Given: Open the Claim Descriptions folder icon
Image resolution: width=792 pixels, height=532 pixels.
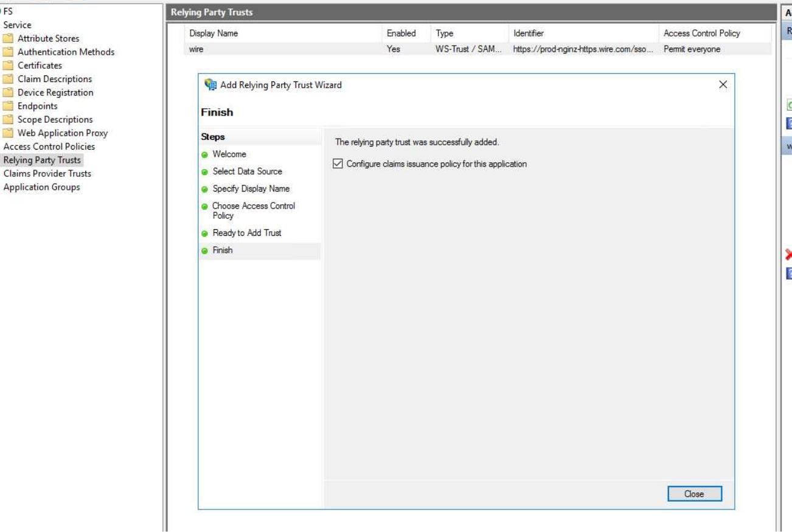Looking at the screenshot, I should pyautogui.click(x=8, y=79).
